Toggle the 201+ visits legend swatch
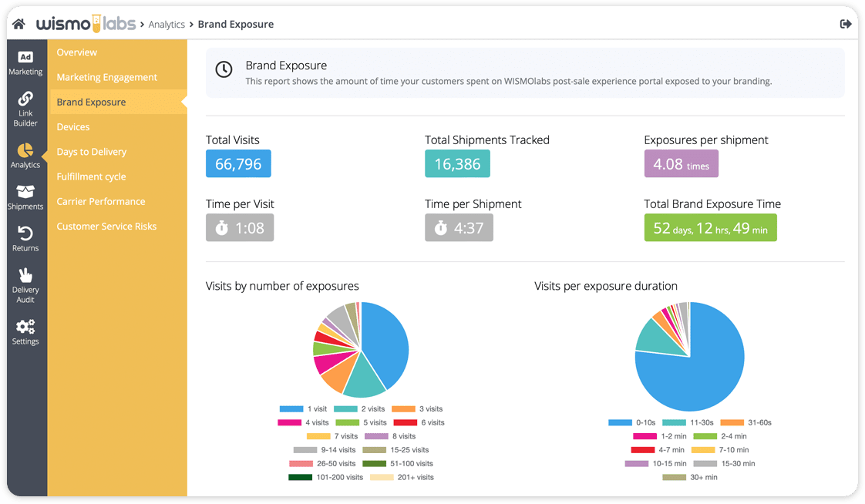This screenshot has width=865, height=504. 382,478
